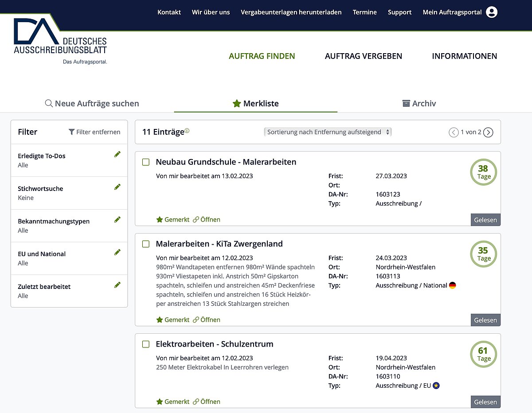Viewport: 532px width, 413px height.
Task: Switch to the Archiv tab
Action: [419, 103]
